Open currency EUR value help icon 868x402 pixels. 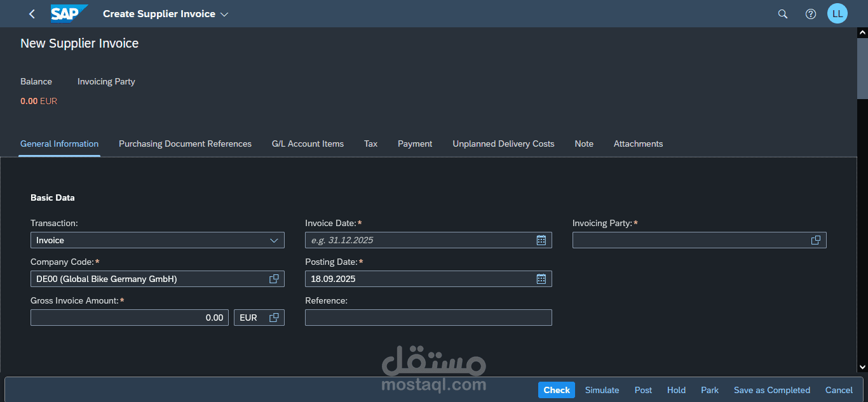tap(274, 318)
